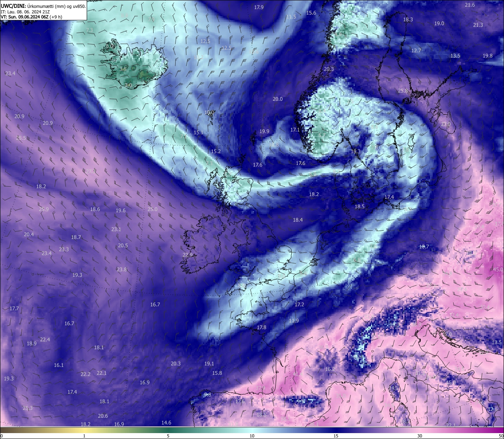Click the colorbar tick label 50
The width and height of the screenshot is (504, 439).
501,436
